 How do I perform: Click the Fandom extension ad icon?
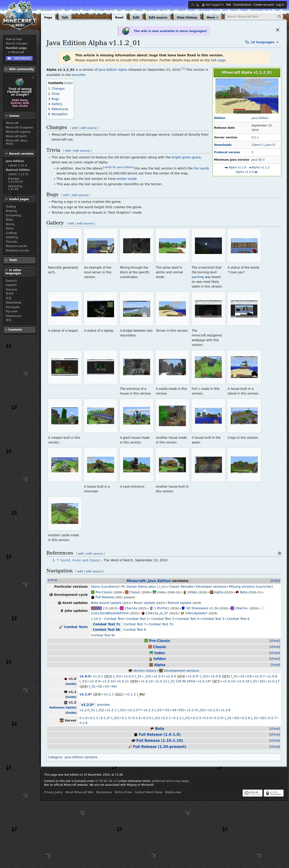tap(20, 82)
